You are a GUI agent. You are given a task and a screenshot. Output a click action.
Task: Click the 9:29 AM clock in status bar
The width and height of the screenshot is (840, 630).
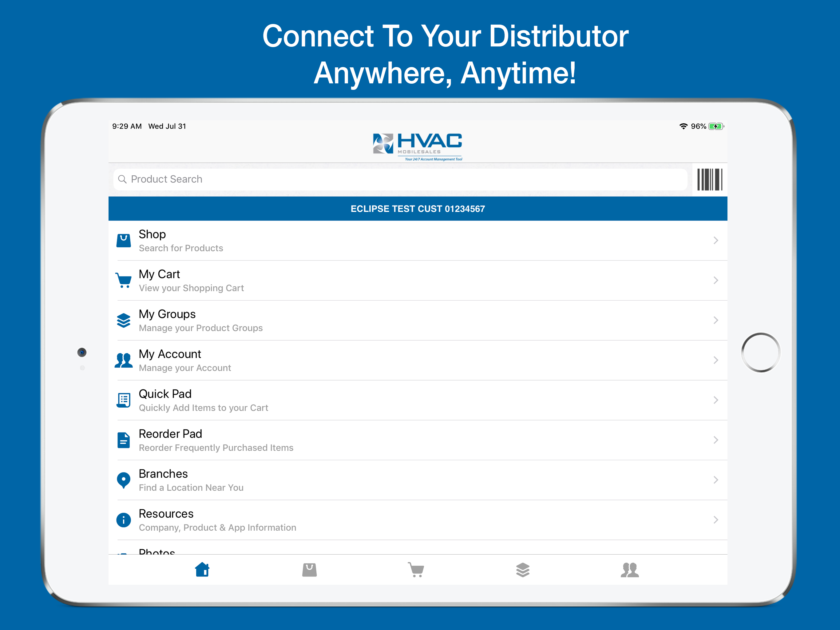127,126
